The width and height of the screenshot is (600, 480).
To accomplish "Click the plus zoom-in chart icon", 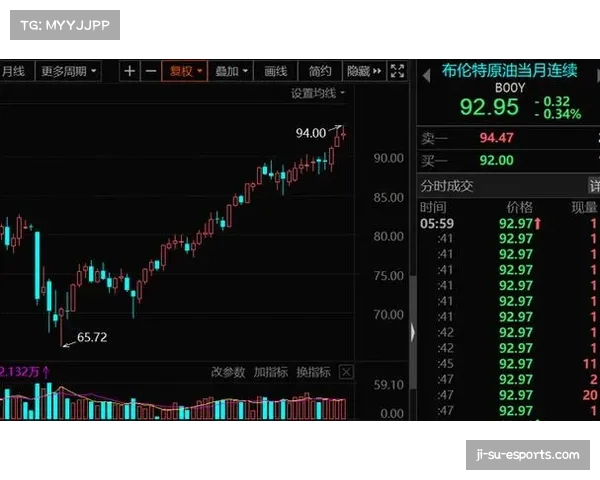I will tap(130, 71).
